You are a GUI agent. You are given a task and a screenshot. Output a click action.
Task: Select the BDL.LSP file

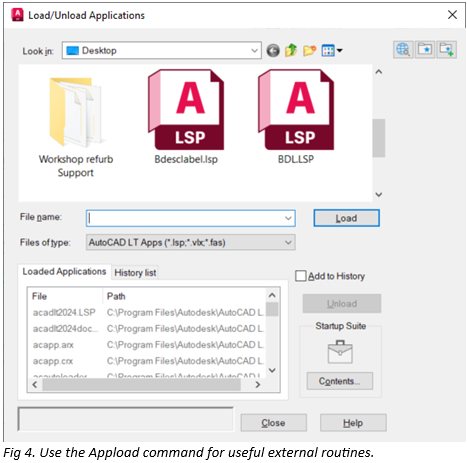pos(296,116)
